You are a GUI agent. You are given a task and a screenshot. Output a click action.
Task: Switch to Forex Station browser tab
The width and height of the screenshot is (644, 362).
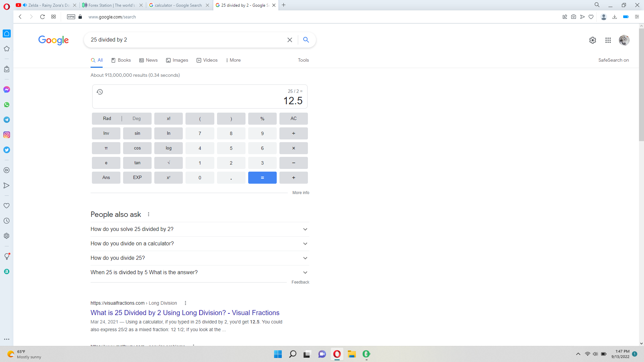[112, 5]
